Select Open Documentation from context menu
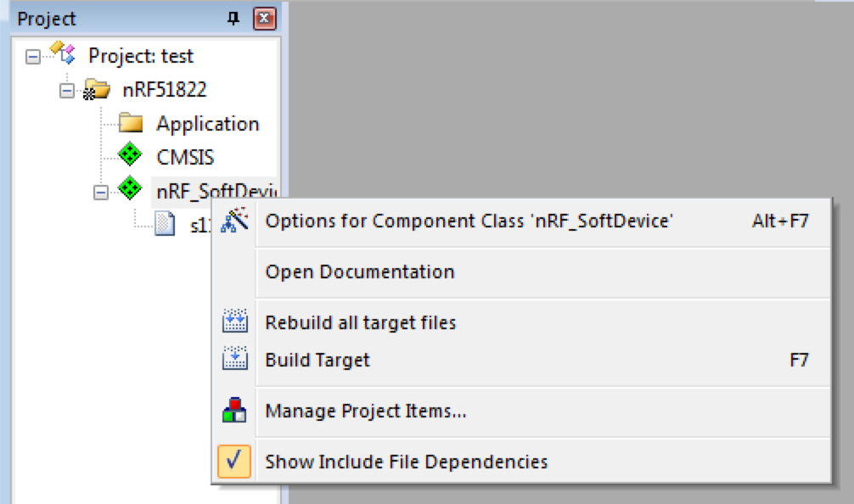Image resolution: width=854 pixels, height=504 pixels. 360,272
